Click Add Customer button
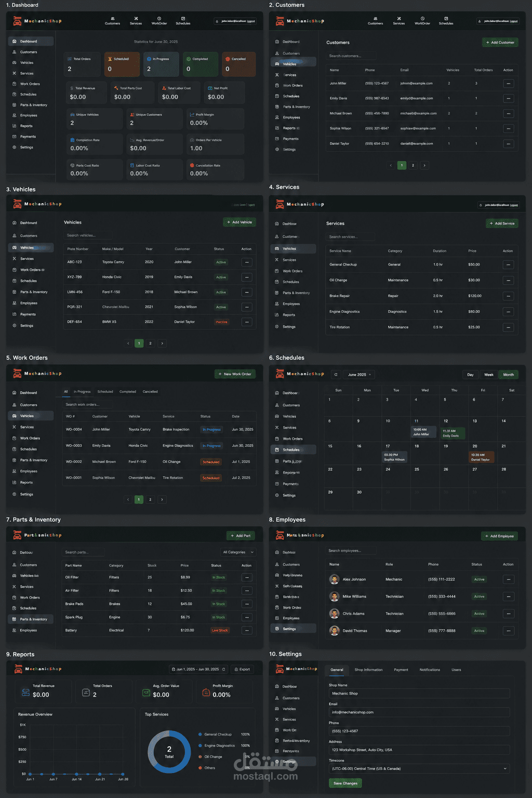The height and width of the screenshot is (798, 532). (x=500, y=43)
